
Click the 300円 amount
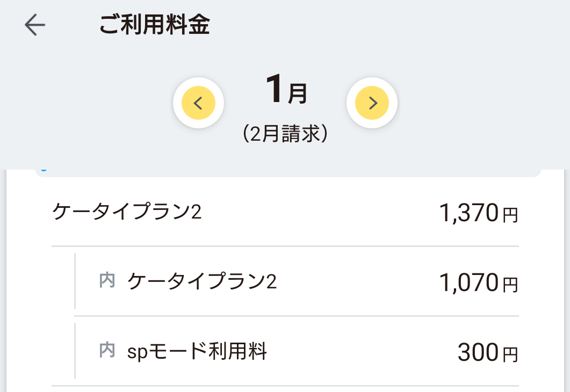[478, 353]
